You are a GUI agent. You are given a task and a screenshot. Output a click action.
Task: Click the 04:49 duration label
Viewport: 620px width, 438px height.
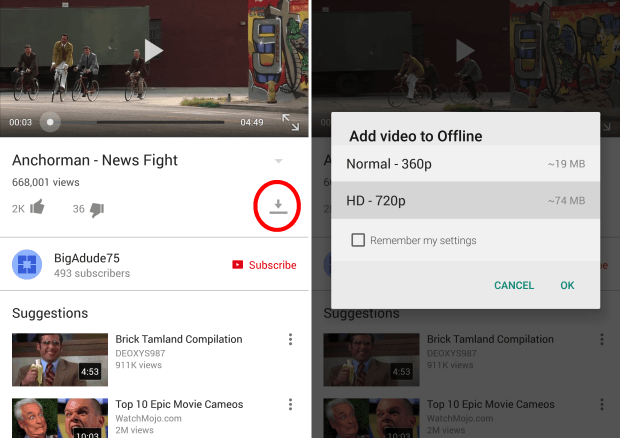point(252,122)
